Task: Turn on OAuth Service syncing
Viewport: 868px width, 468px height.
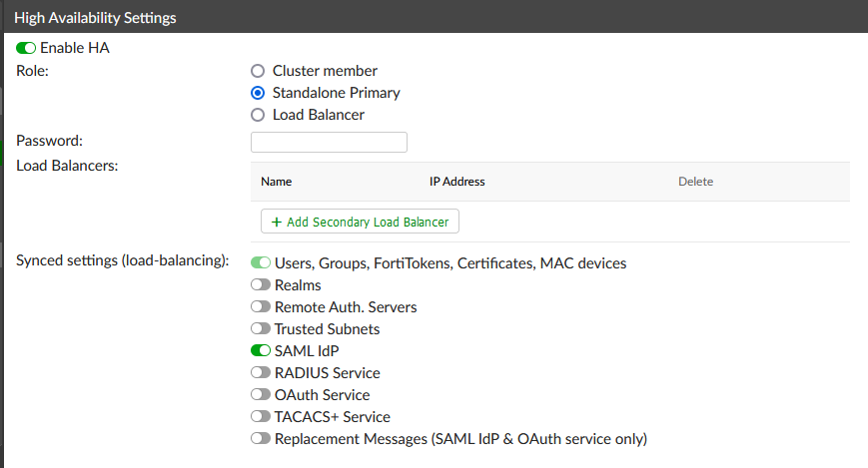Action: pos(261,395)
